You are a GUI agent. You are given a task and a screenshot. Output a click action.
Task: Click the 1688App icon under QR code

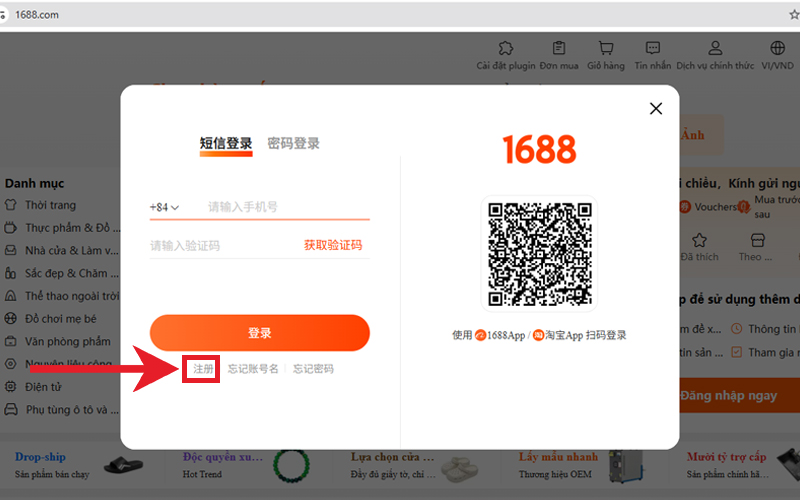tap(480, 335)
